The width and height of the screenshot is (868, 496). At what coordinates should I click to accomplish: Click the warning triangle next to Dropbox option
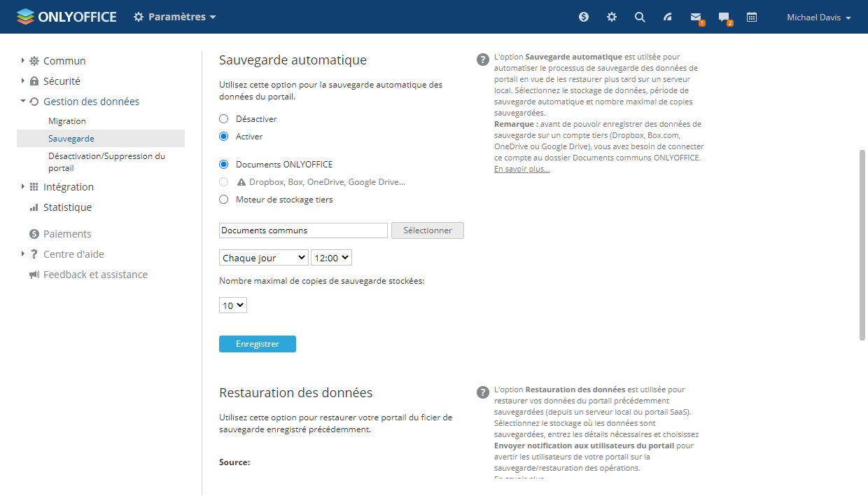coord(241,182)
